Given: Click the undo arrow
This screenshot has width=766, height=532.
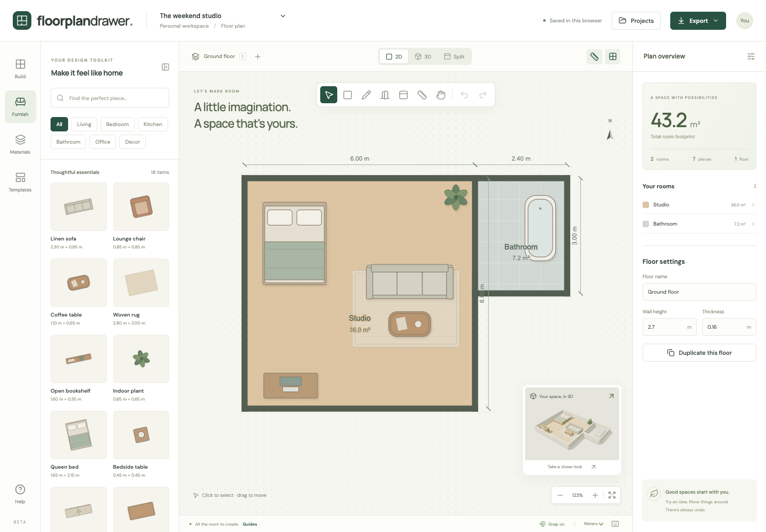Looking at the screenshot, I should (x=464, y=95).
